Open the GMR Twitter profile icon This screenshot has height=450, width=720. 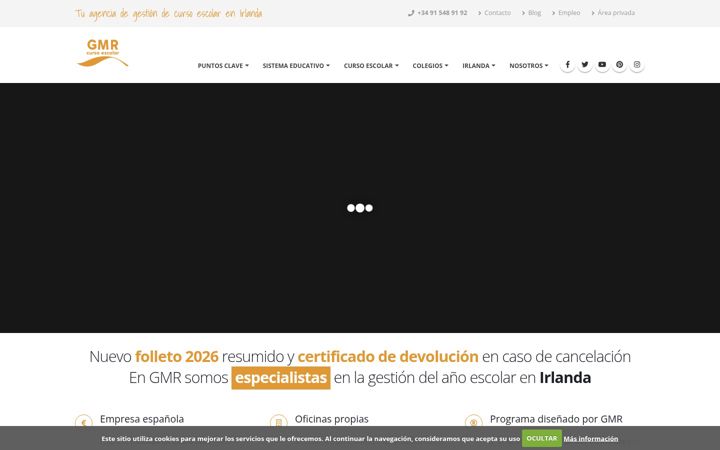pyautogui.click(x=585, y=65)
